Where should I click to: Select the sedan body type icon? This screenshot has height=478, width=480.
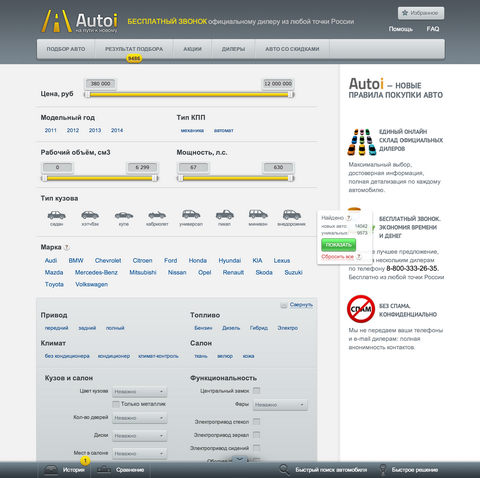(x=56, y=215)
